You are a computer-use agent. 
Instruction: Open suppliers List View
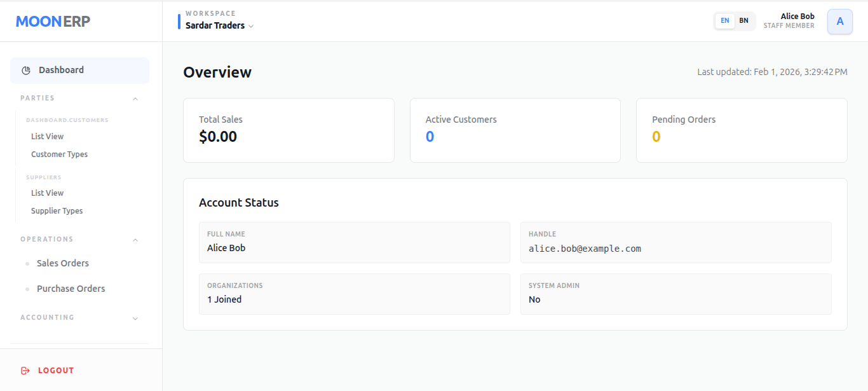click(x=48, y=193)
